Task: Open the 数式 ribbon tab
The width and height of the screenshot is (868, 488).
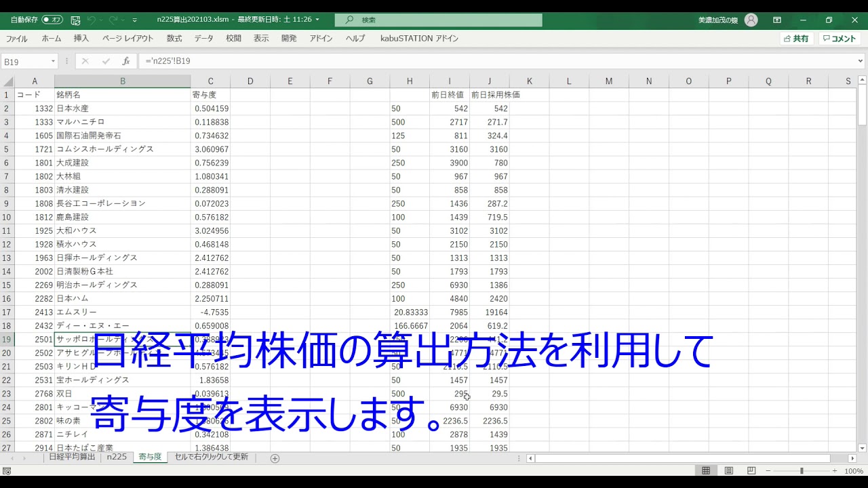Action: click(x=174, y=39)
